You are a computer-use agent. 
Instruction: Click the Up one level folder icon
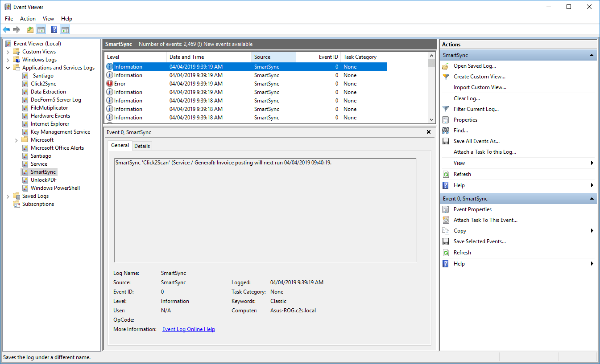tap(30, 30)
